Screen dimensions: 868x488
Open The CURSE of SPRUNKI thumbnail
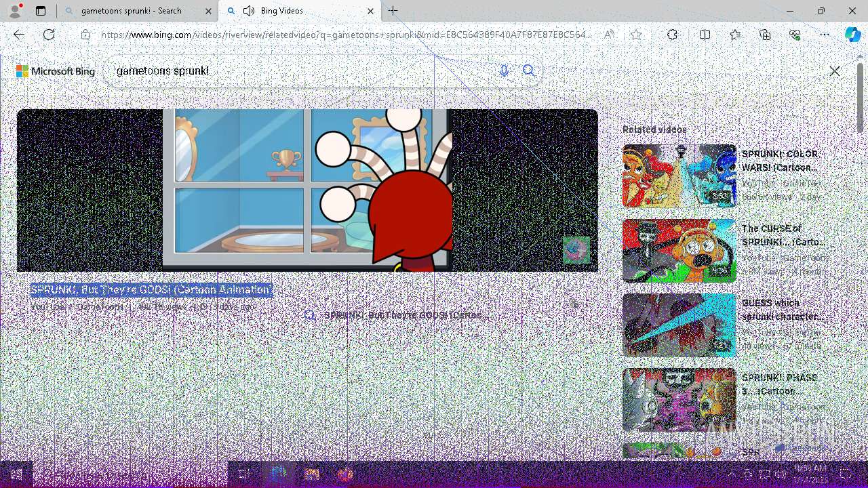679,250
